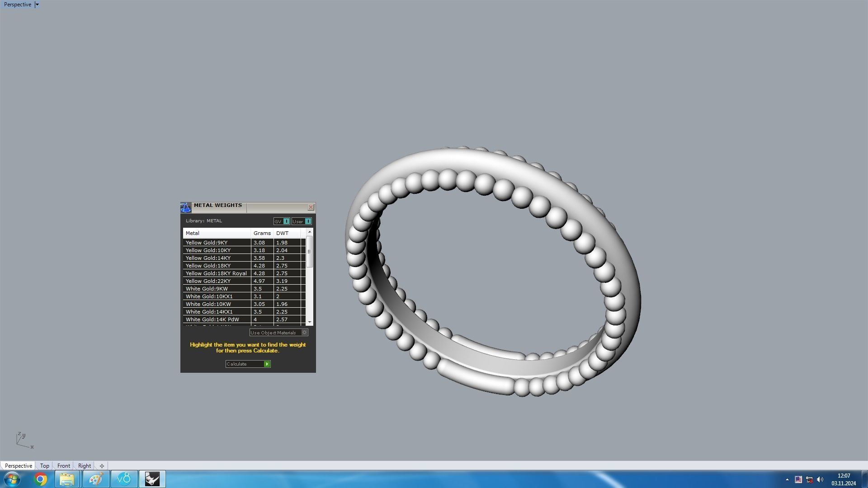
Task: Switch to the Front viewport tab
Action: 63,466
